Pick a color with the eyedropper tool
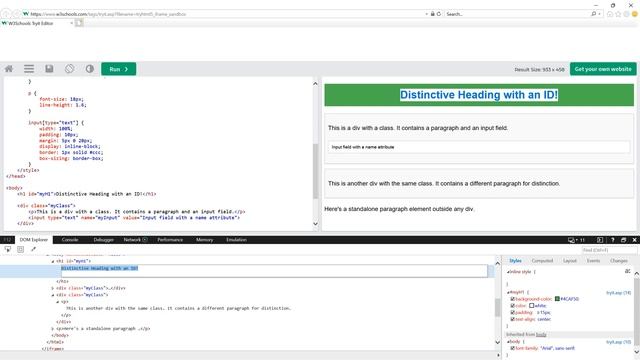This screenshot has height=360, width=640. (x=33, y=249)
